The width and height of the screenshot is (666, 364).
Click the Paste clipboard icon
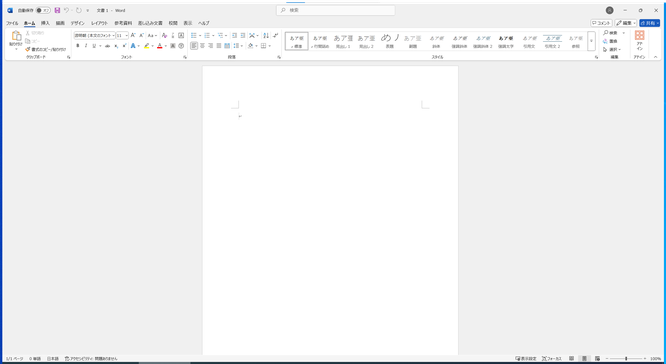16,36
